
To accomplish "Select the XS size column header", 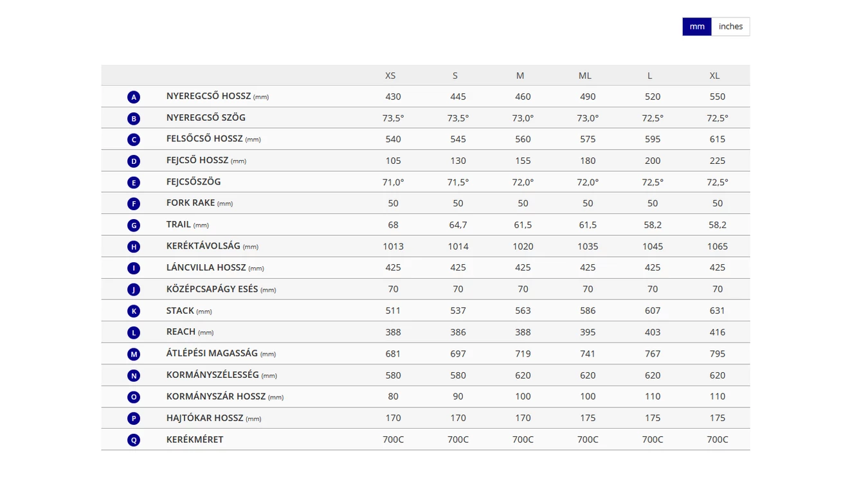I will click(390, 75).
